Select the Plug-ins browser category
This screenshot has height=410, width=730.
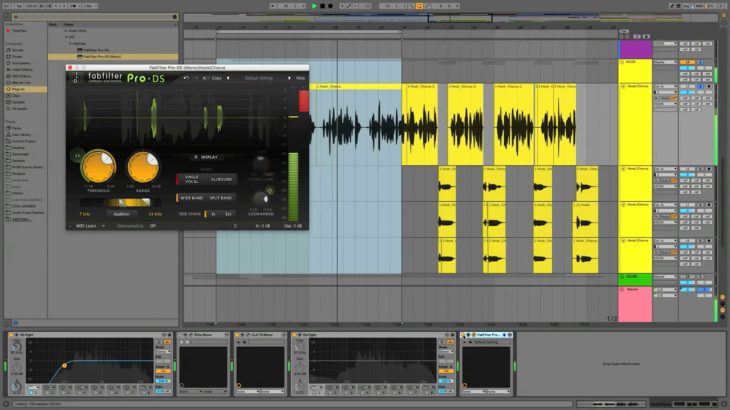[26, 89]
